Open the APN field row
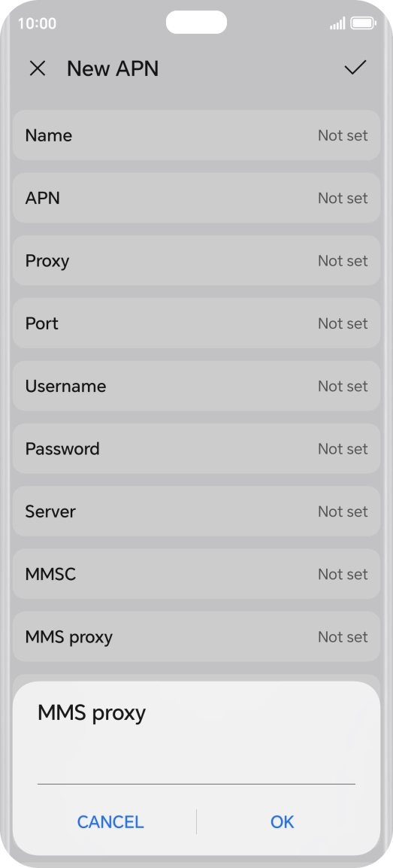 point(196,198)
